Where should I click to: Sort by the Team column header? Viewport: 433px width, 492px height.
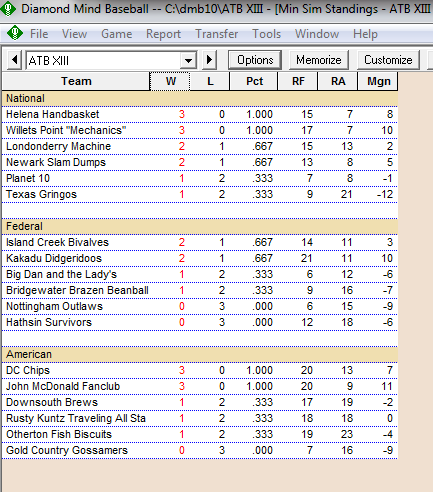coord(76,81)
